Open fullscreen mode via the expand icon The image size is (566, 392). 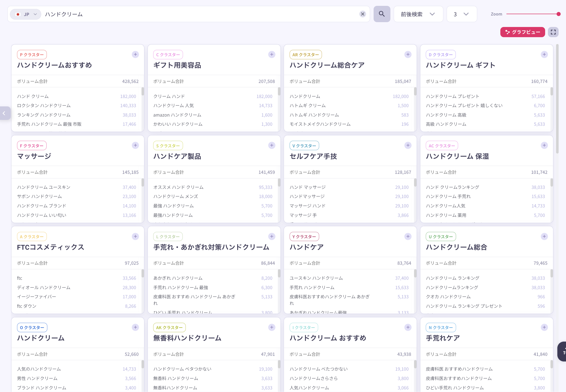coord(553,32)
